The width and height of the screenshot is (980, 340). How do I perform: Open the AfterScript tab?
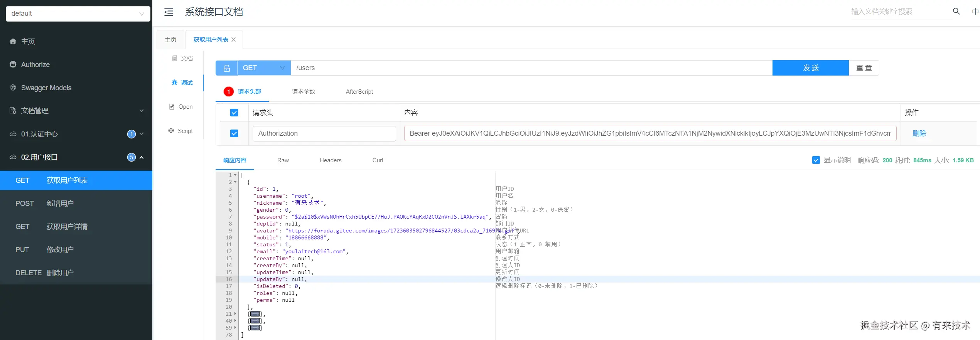359,92
